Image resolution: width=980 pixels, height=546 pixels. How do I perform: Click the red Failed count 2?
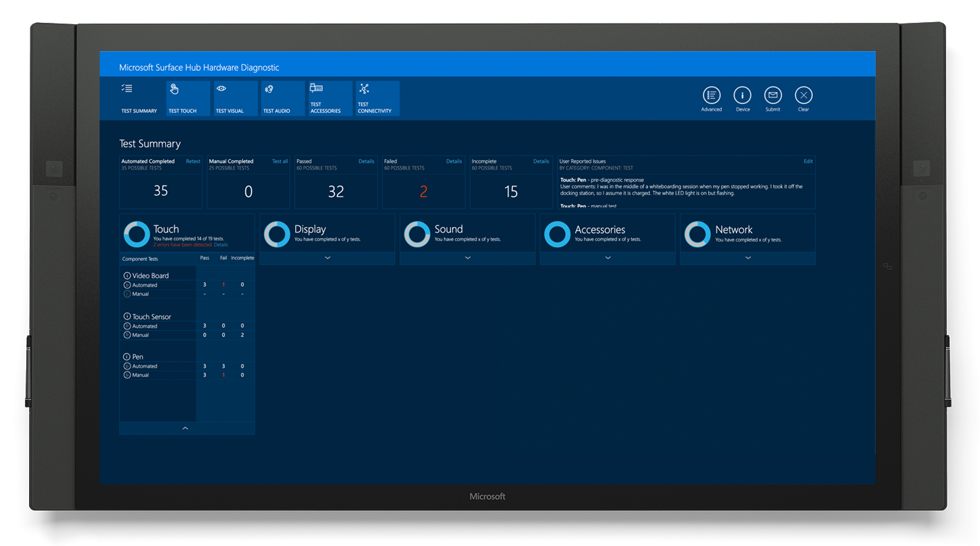423,192
